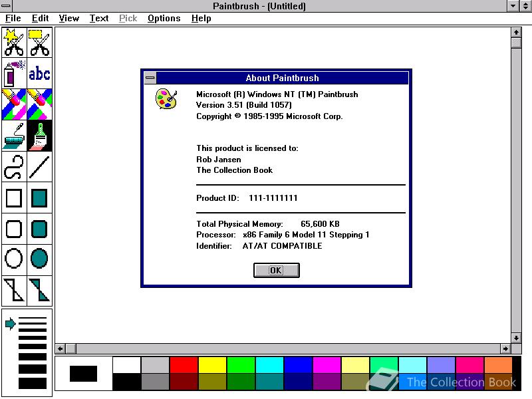The width and height of the screenshot is (532, 399).
Task: Pick the orange color swatch
Action: click(x=498, y=364)
